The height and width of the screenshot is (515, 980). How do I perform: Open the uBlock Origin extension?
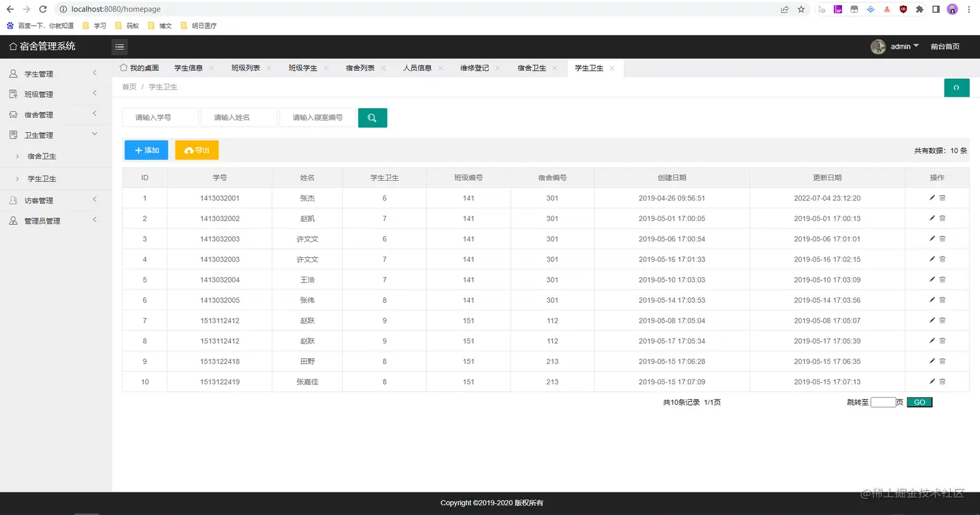point(904,9)
